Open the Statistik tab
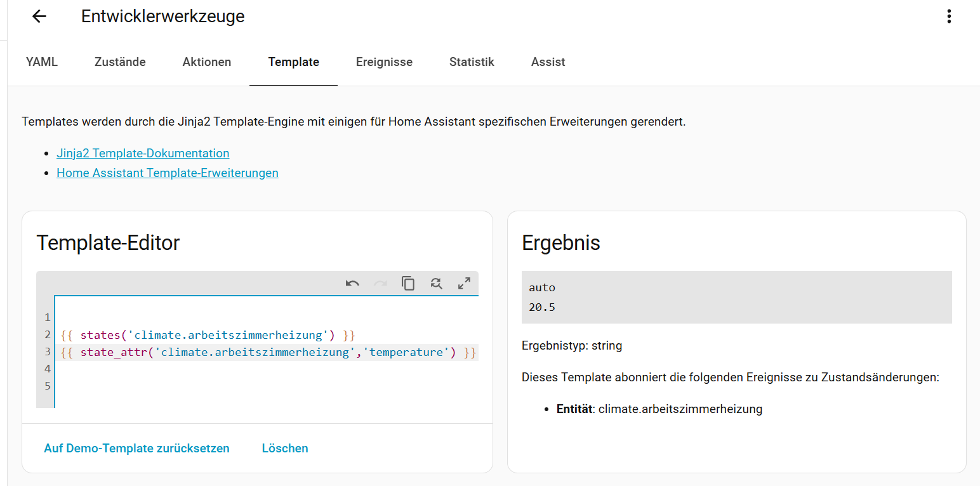980x486 pixels. tap(472, 62)
